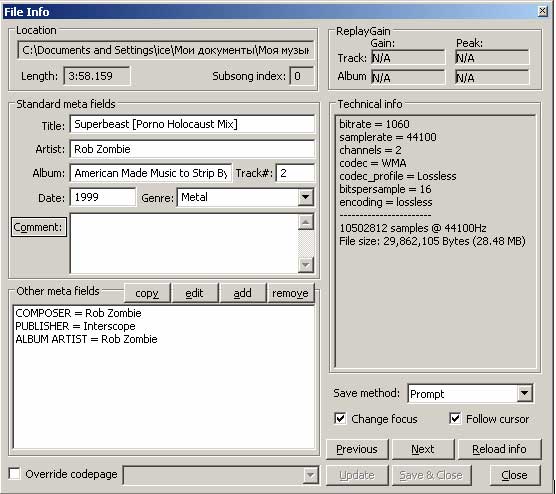Click the bitspersample = 16 line

[x=385, y=189]
